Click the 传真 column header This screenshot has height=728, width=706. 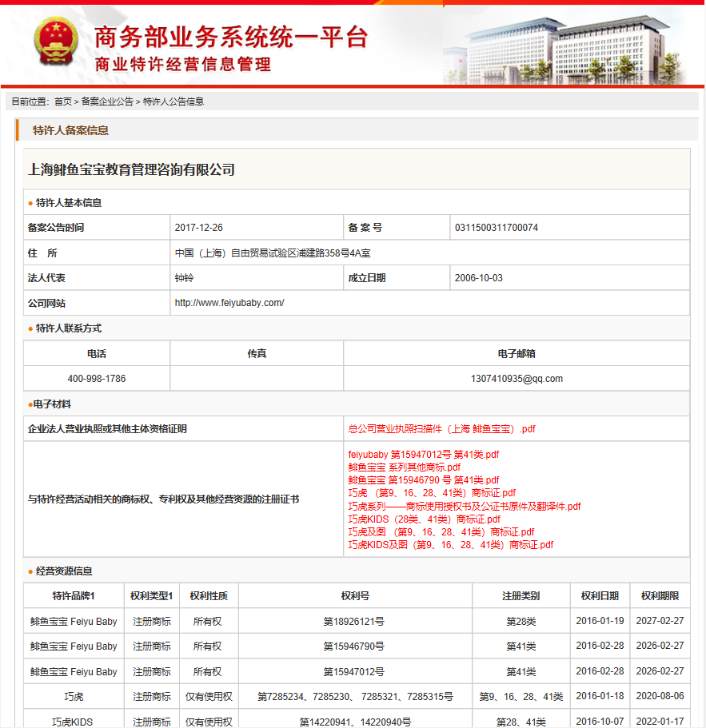pos(257,354)
